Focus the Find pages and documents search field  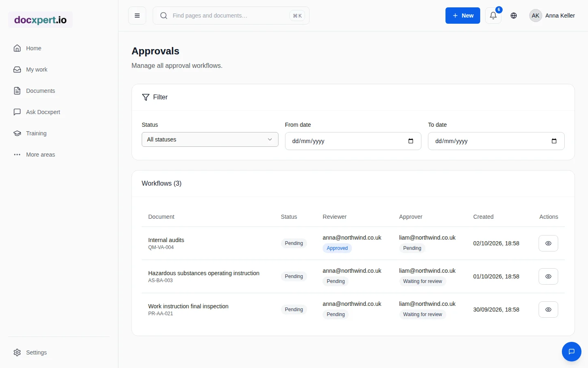(231, 16)
